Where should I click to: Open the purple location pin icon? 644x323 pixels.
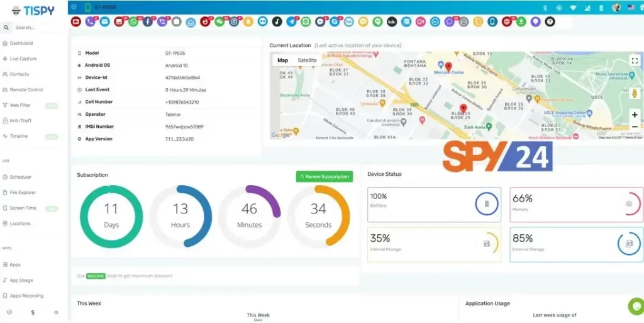(x=536, y=21)
